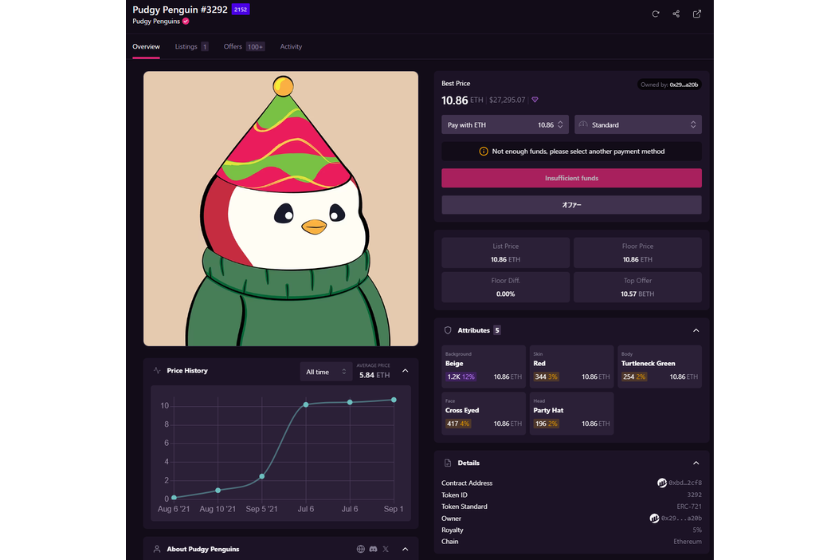Click the Party Hat rarity badge 196 2%
Image resolution: width=840 pixels, height=560 pixels.
pyautogui.click(x=546, y=423)
